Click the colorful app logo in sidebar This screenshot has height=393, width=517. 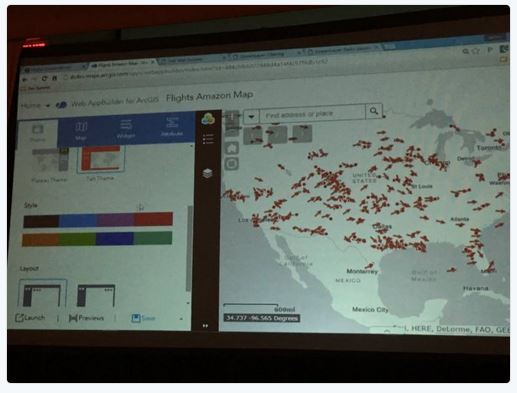pyautogui.click(x=208, y=119)
